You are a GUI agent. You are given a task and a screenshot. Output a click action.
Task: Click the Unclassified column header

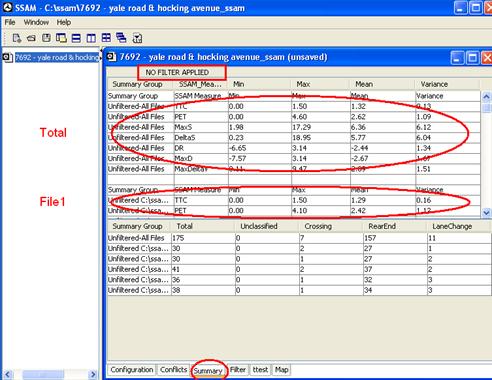pos(267,226)
